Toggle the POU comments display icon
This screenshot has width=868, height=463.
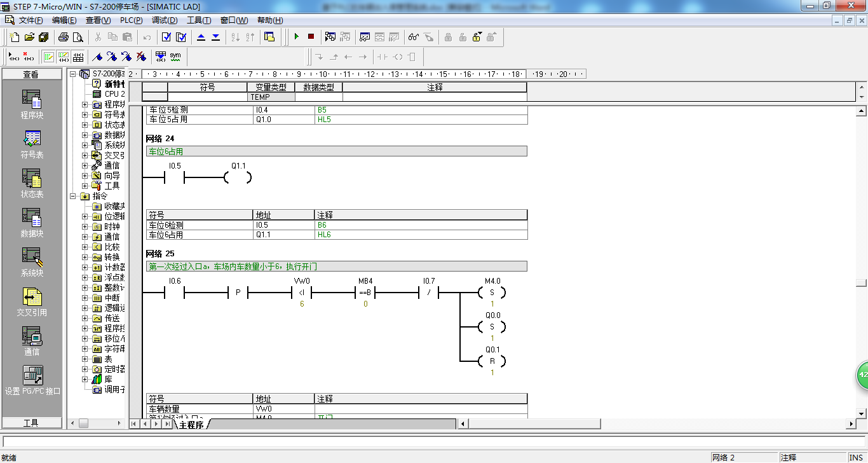49,57
